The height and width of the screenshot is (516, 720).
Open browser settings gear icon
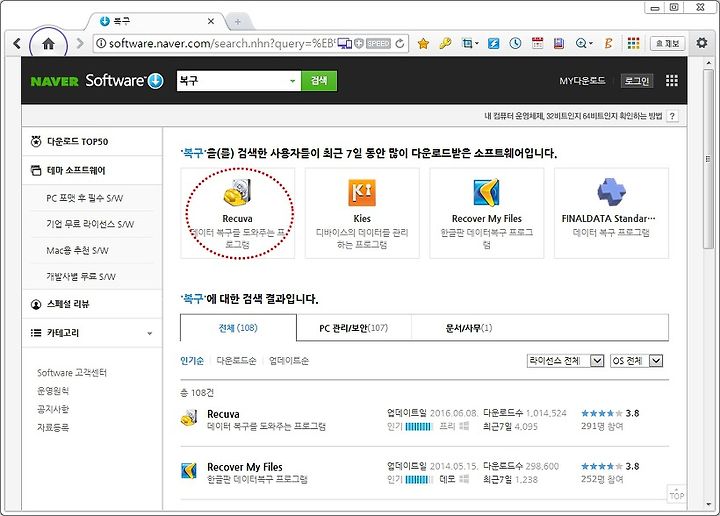(x=702, y=43)
